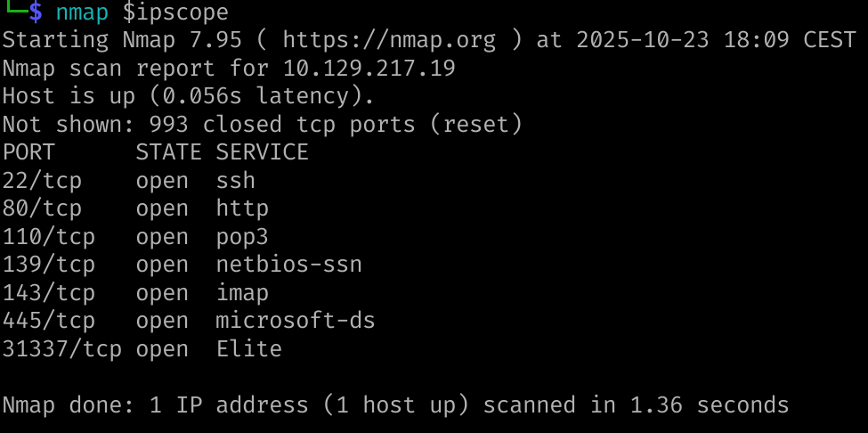The width and height of the screenshot is (868, 433).
Task: Click the "Nmap done" summary line
Action: (x=395, y=404)
